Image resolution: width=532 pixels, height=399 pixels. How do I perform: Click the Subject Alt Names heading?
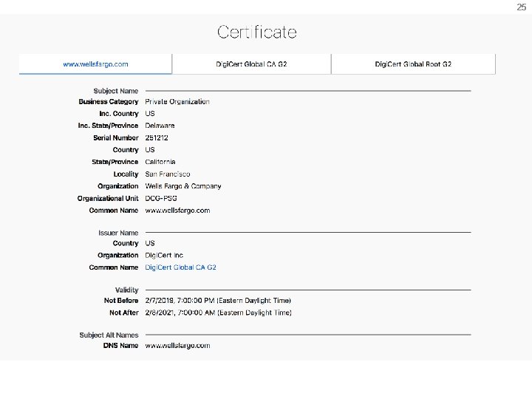109,335
